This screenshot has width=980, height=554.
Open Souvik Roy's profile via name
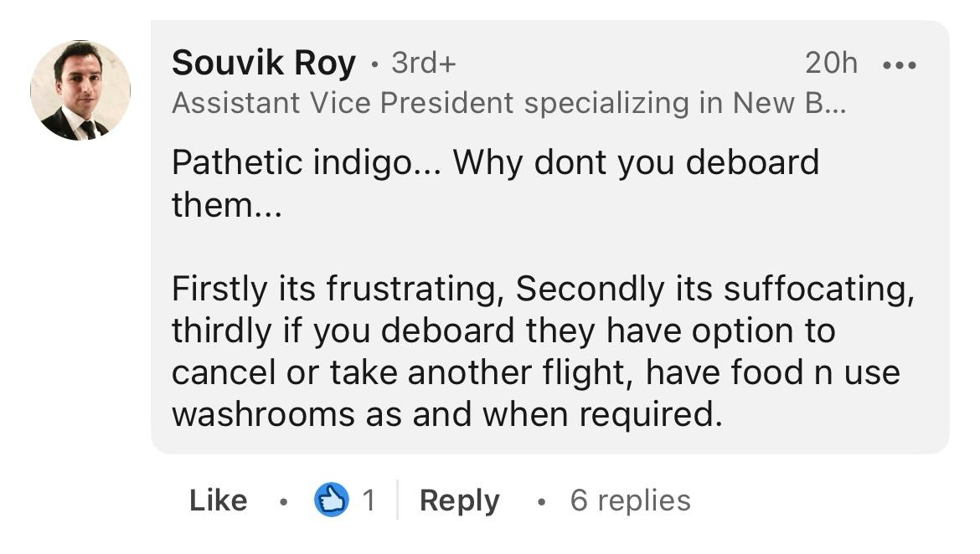pyautogui.click(x=264, y=63)
